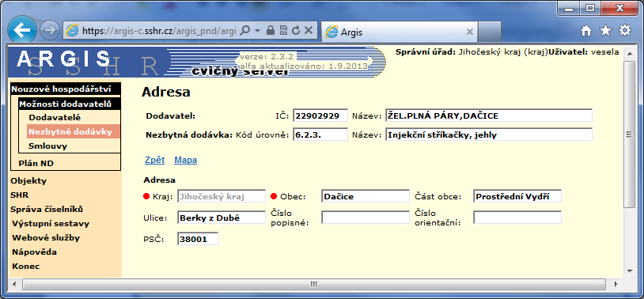Click the horizontal scrollbar right arrow
644x299 pixels.
[x=616, y=284]
